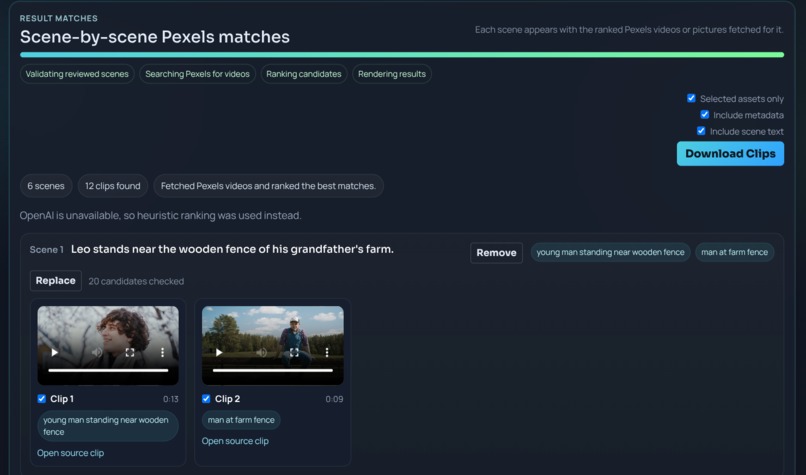Play the Clip 1 video
806x475 pixels.
(x=54, y=352)
